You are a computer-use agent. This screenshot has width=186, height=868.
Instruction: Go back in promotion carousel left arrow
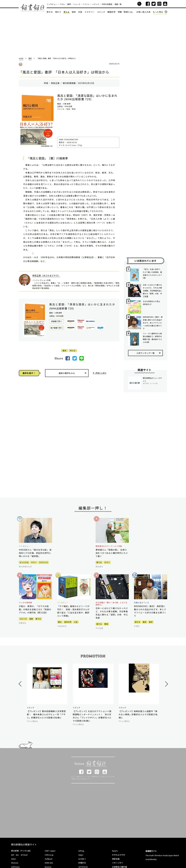[x=20, y=684]
